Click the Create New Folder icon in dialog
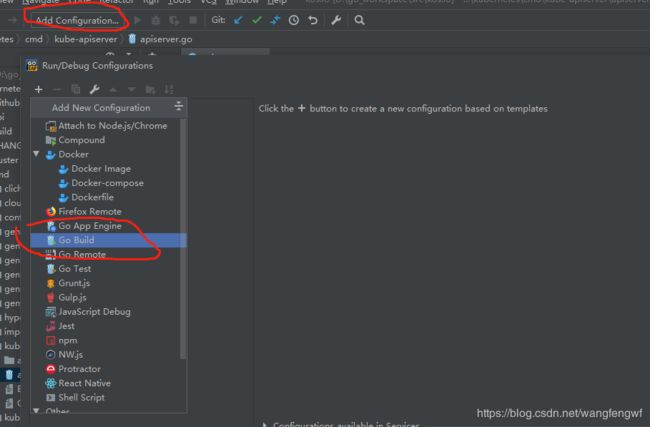650x427 pixels. [x=150, y=90]
